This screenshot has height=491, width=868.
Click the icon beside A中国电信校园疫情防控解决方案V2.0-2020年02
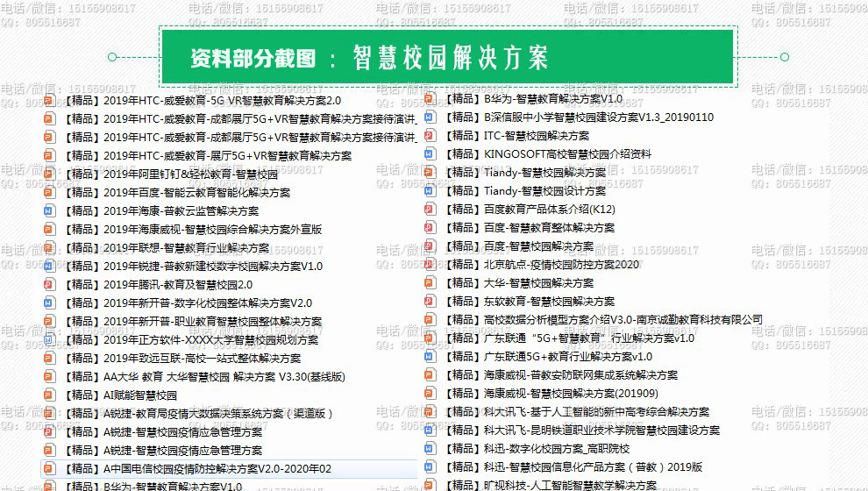point(49,469)
